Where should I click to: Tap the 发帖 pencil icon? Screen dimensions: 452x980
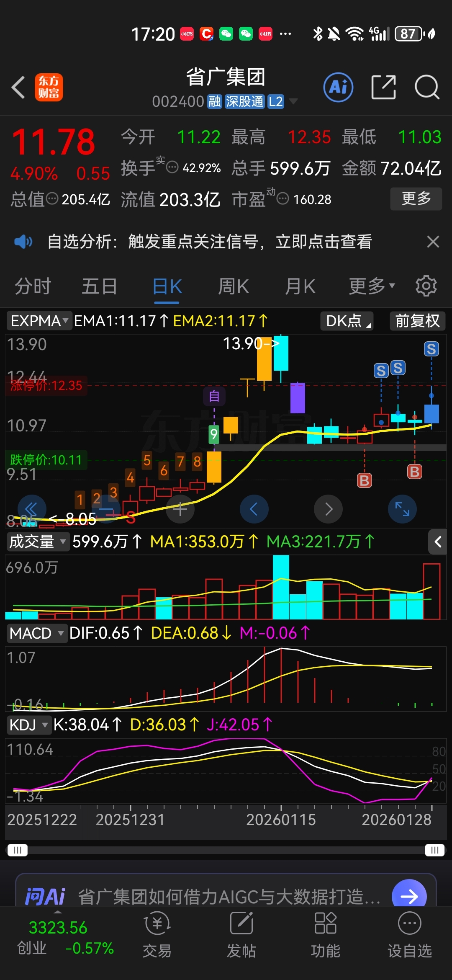(241, 923)
